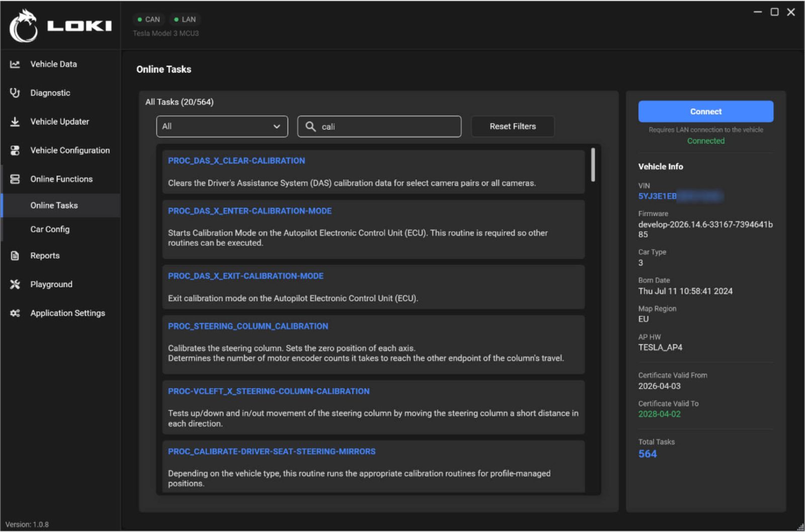This screenshot has width=805, height=532.
Task: Click the Map Region EU value
Action: tap(643, 319)
